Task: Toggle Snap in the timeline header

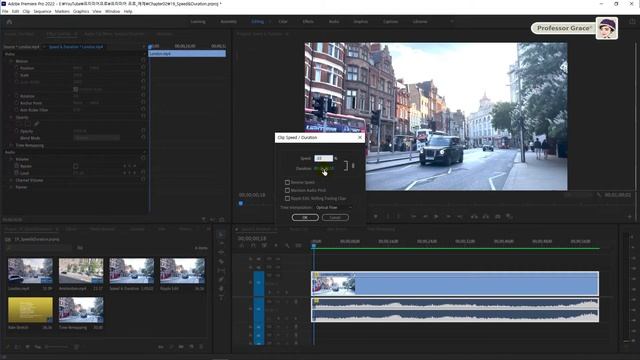Action: (x=253, y=246)
